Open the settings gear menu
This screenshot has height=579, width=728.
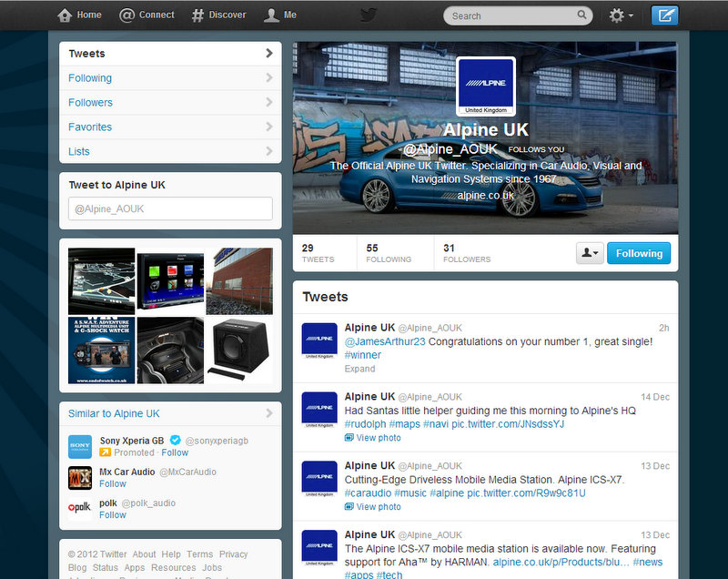coord(621,15)
